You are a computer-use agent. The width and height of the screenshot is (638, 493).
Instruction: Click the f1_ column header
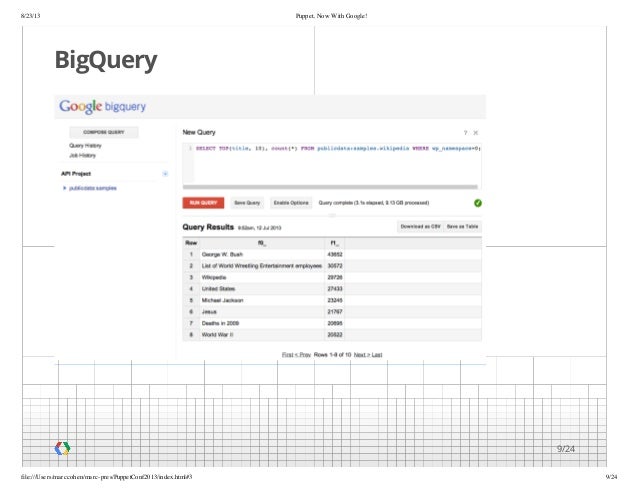[334, 243]
